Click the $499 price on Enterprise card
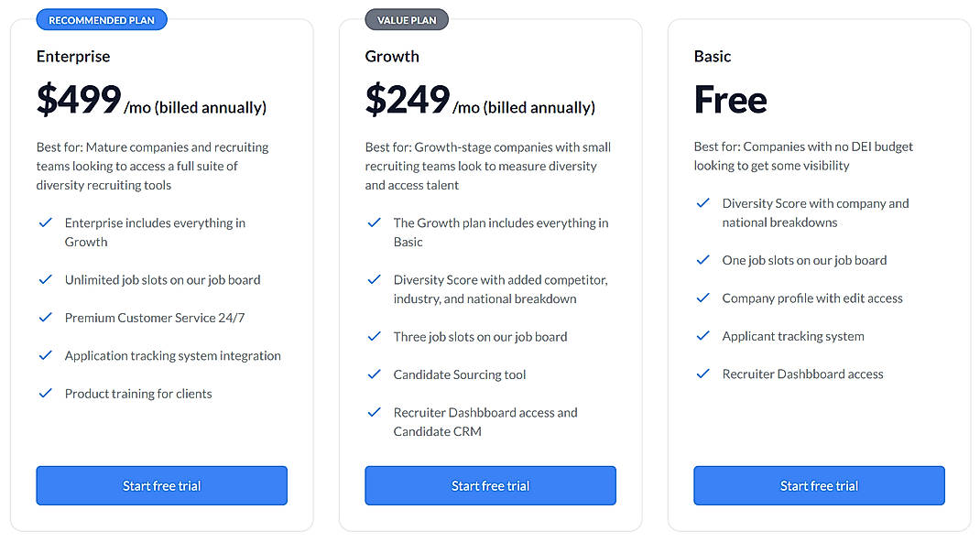The width and height of the screenshot is (980, 542). point(77,99)
